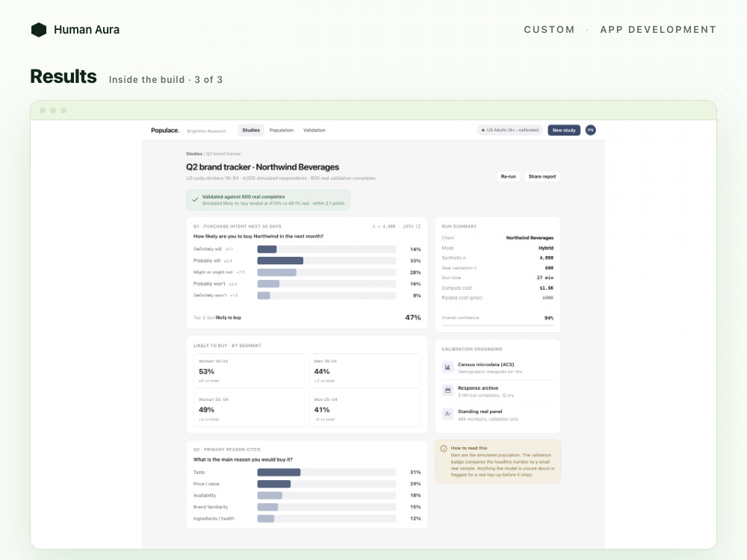Screen dimensions: 747x560
Task: Open the APP DEVELOPMENT header link
Action: point(658,30)
